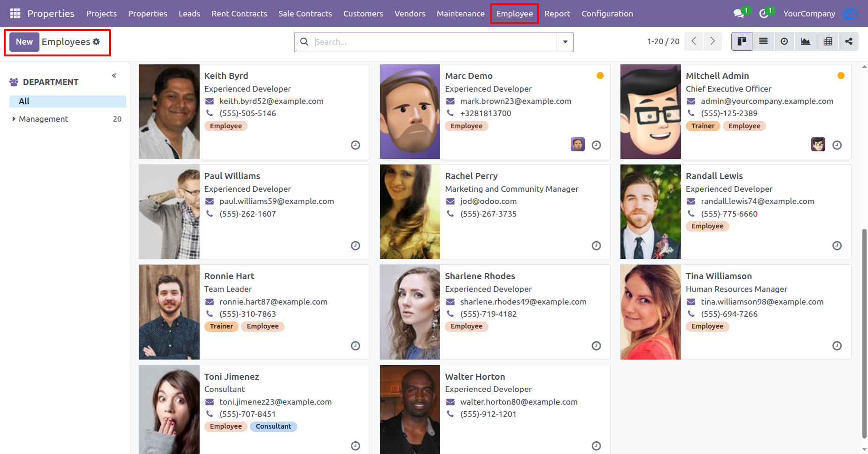Image resolution: width=868 pixels, height=454 pixels.
Task: Collapse the Department side panel
Action: (114, 76)
